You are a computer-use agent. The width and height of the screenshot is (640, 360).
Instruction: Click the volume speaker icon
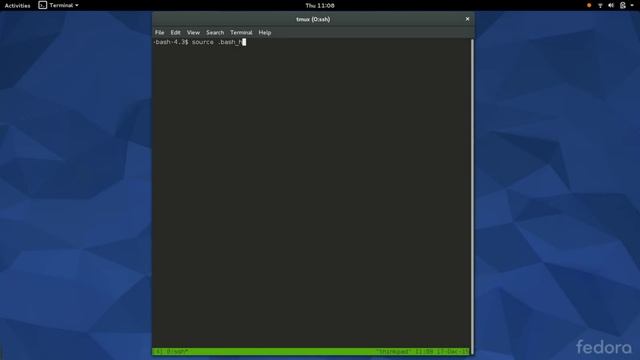611,5
